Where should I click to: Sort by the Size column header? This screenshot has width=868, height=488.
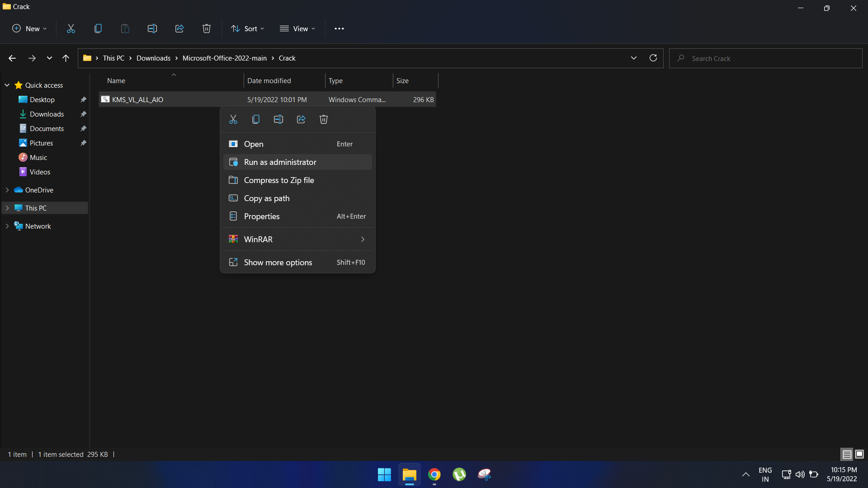pyautogui.click(x=415, y=80)
